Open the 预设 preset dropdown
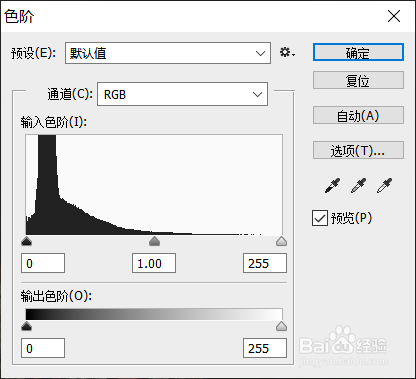The width and height of the screenshot is (416, 379). [x=168, y=53]
